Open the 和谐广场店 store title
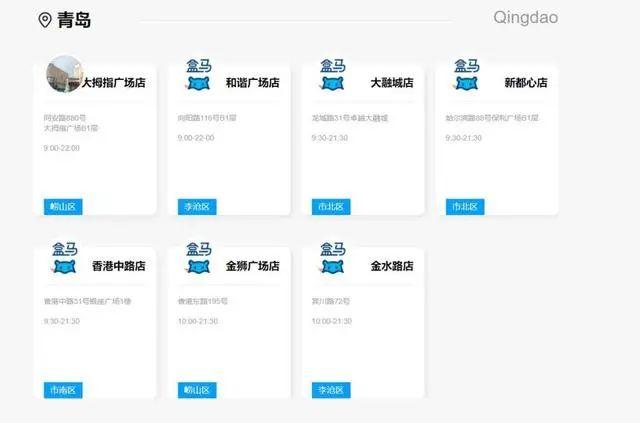The width and height of the screenshot is (640, 423). point(253,83)
